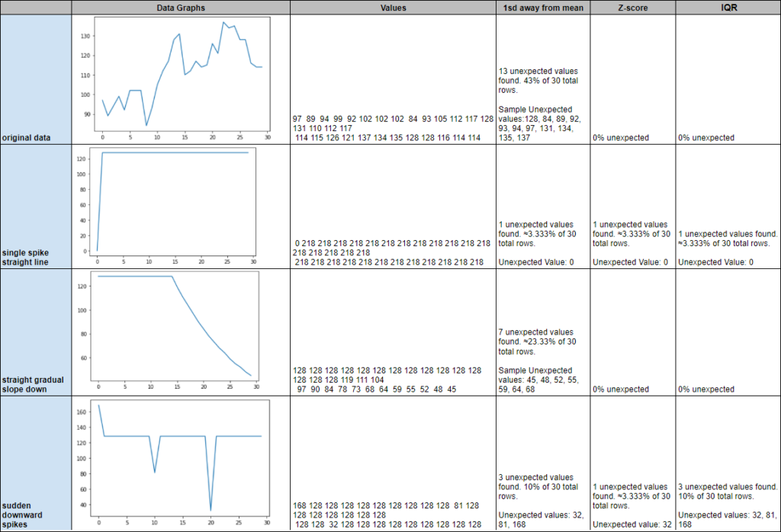This screenshot has width=781, height=532.
Task: Click the 13 unexpected values found cell
Action: (x=543, y=79)
